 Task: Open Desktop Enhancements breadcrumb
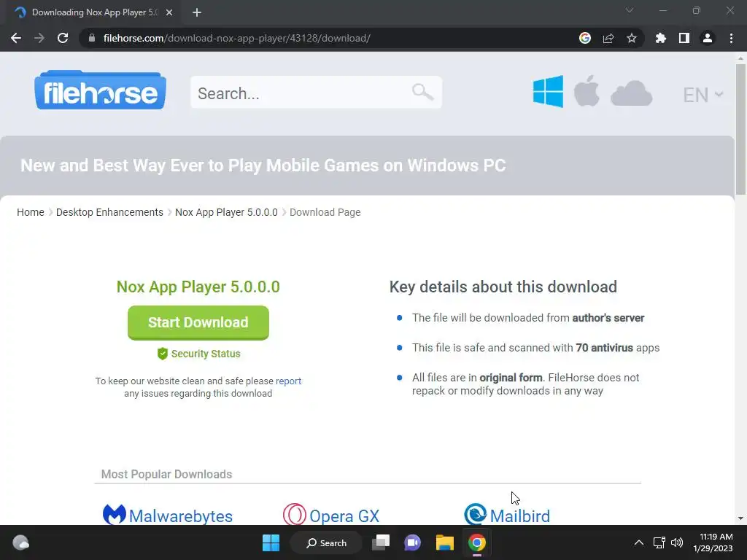tap(109, 212)
